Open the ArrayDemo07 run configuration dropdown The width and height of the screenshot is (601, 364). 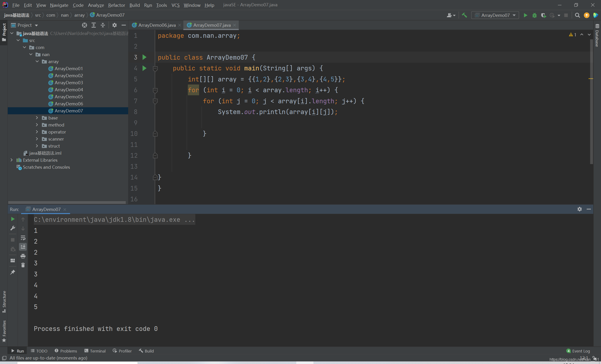[x=495, y=15]
